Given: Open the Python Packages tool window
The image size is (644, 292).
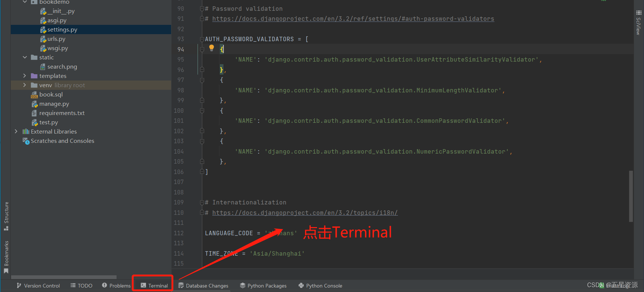Looking at the screenshot, I should [263, 286].
